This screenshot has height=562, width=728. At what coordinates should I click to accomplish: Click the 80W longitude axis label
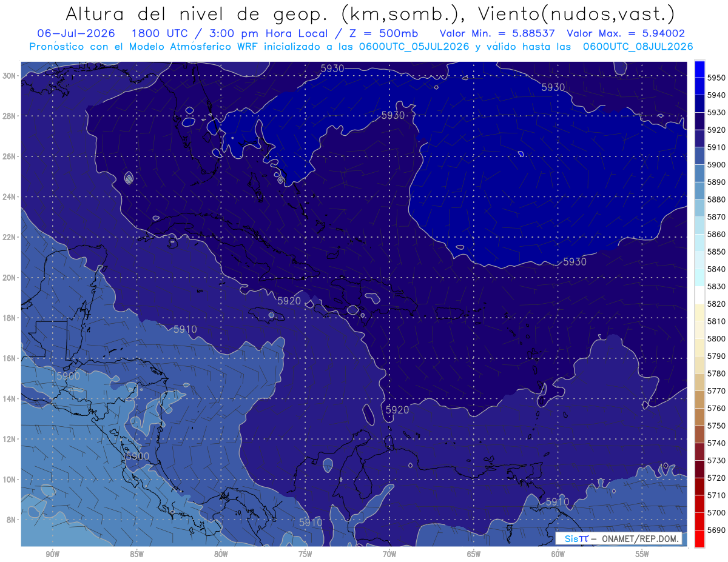[221, 554]
